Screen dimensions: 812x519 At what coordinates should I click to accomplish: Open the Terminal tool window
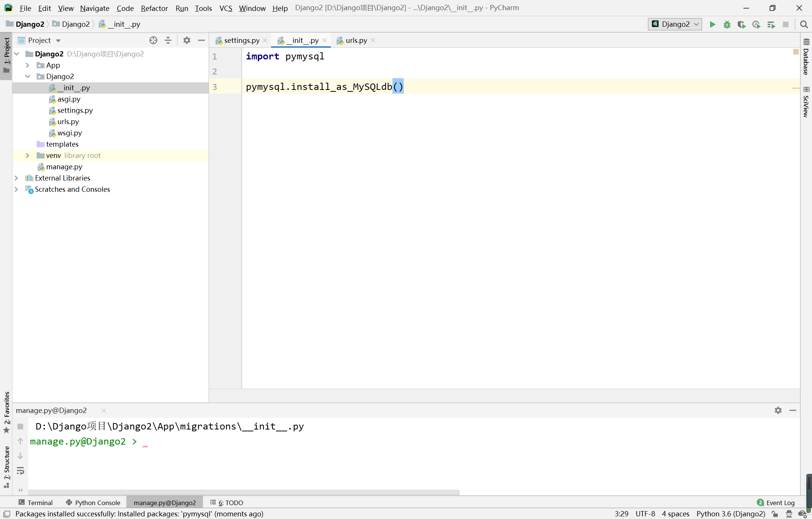pos(36,502)
